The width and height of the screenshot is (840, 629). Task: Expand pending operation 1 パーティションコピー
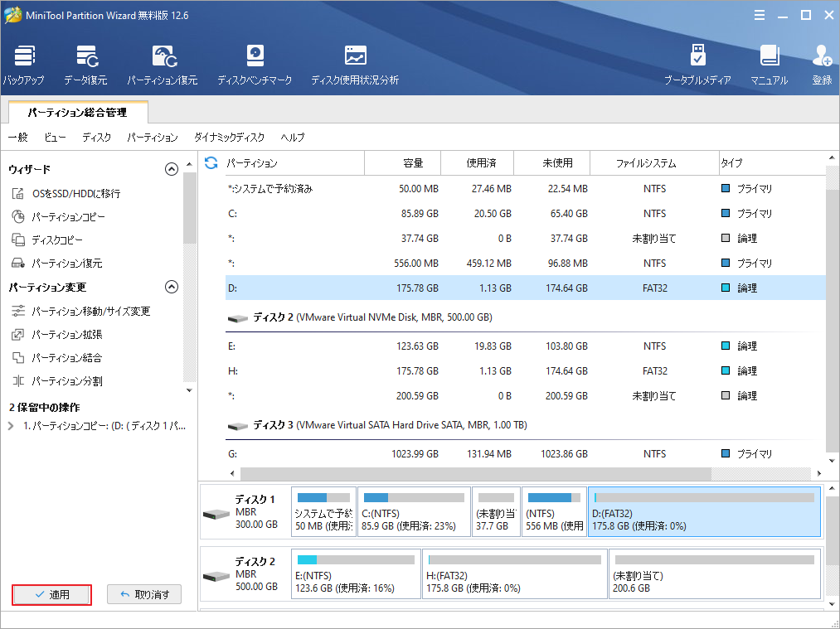[12, 426]
